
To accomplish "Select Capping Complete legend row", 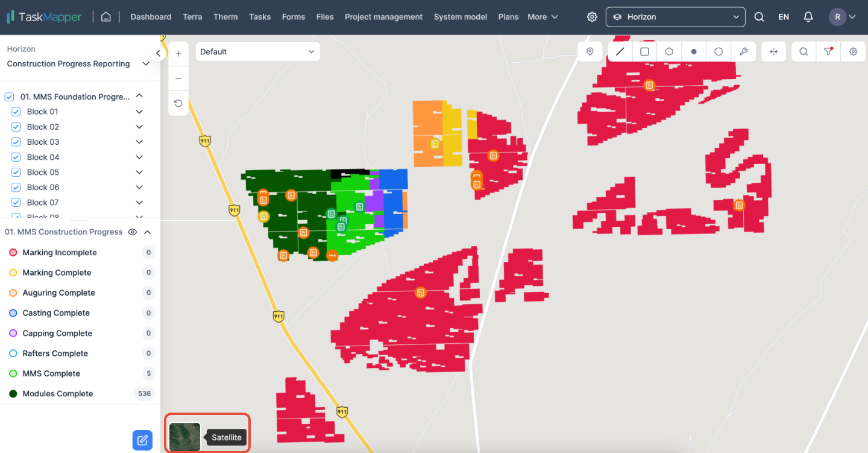I will [x=80, y=333].
